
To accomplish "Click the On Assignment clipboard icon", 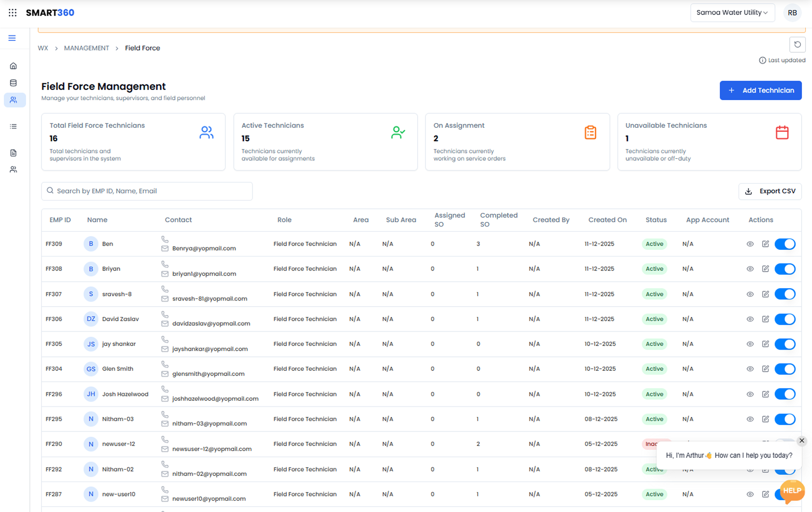I will point(590,133).
